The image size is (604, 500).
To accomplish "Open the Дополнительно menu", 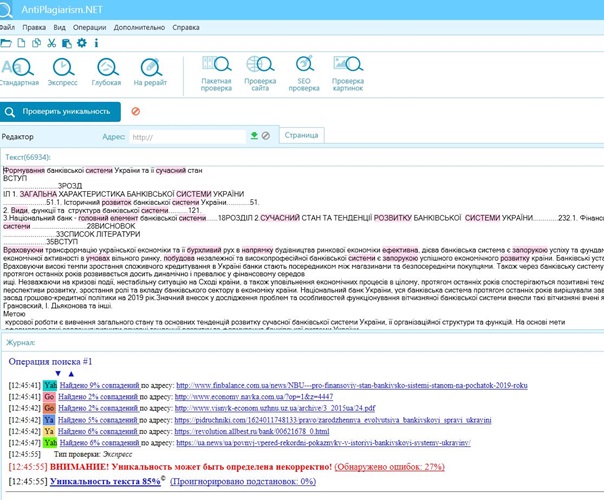I will coord(139,27).
